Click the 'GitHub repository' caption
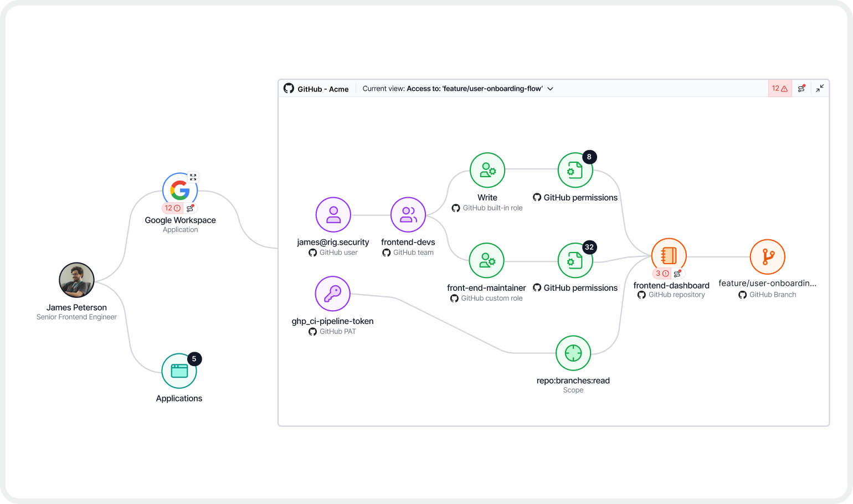This screenshot has height=504, width=853. (677, 295)
